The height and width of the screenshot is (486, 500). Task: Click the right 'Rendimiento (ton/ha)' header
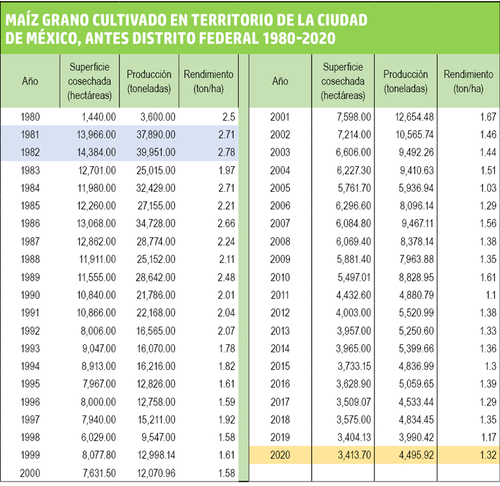(x=468, y=81)
